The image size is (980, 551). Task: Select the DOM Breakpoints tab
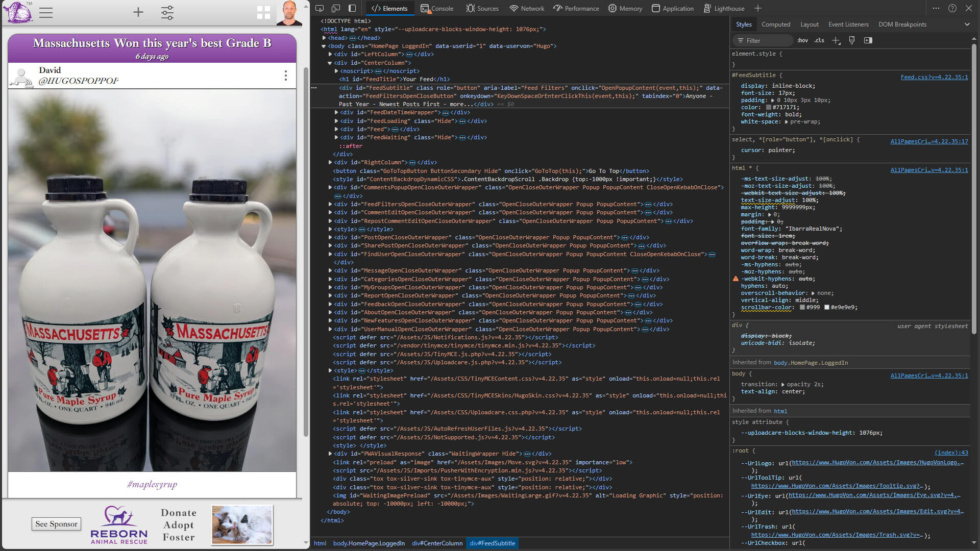(x=902, y=24)
